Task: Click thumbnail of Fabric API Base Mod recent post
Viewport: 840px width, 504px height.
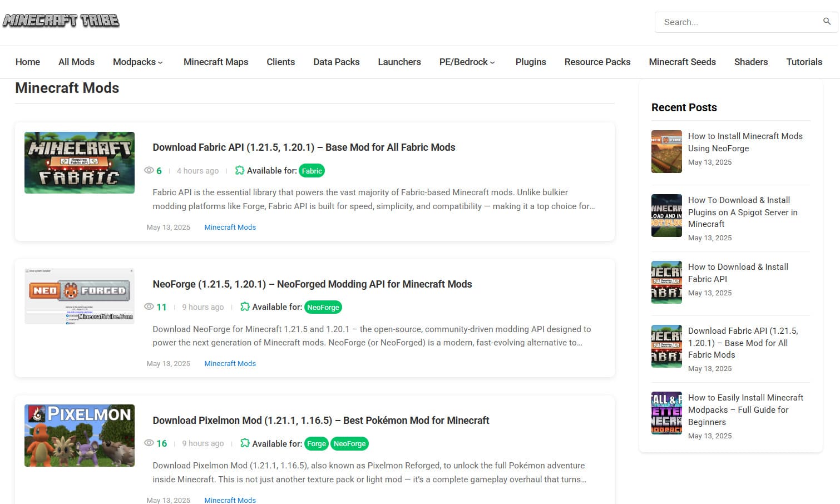Action: (x=666, y=346)
